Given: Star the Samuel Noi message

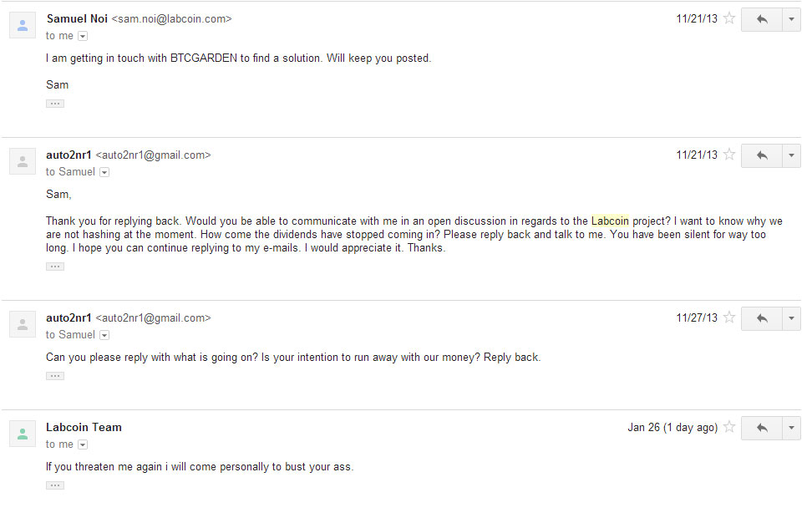Looking at the screenshot, I should pos(729,18).
